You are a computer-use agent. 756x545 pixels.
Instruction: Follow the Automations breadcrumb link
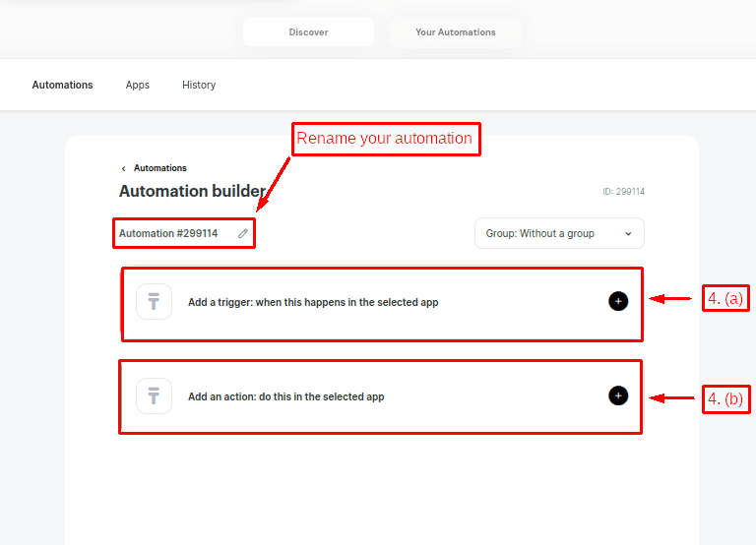[159, 168]
